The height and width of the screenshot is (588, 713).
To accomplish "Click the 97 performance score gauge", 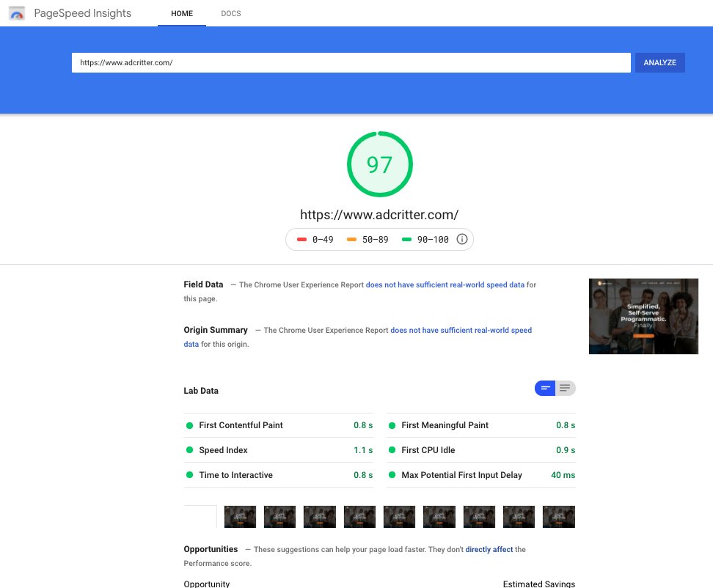I will [380, 164].
